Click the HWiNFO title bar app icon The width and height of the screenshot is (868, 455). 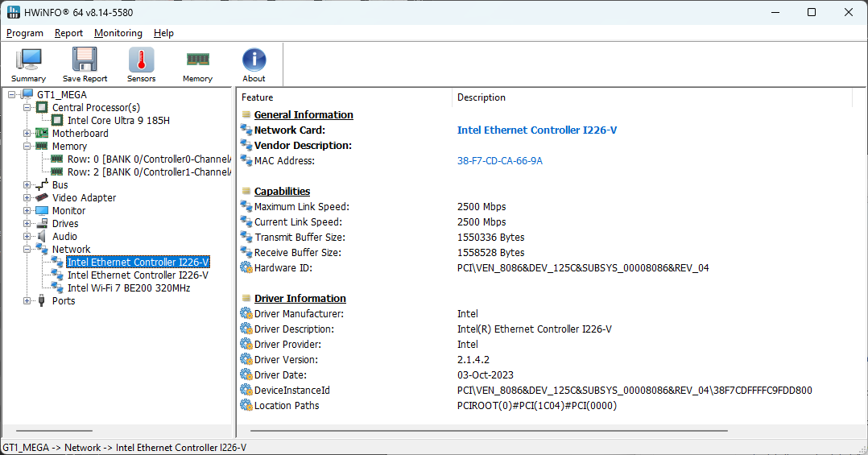pos(13,12)
